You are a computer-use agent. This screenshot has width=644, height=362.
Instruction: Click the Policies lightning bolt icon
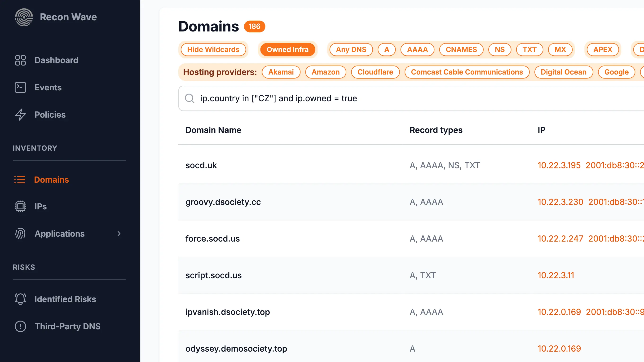pyautogui.click(x=20, y=115)
